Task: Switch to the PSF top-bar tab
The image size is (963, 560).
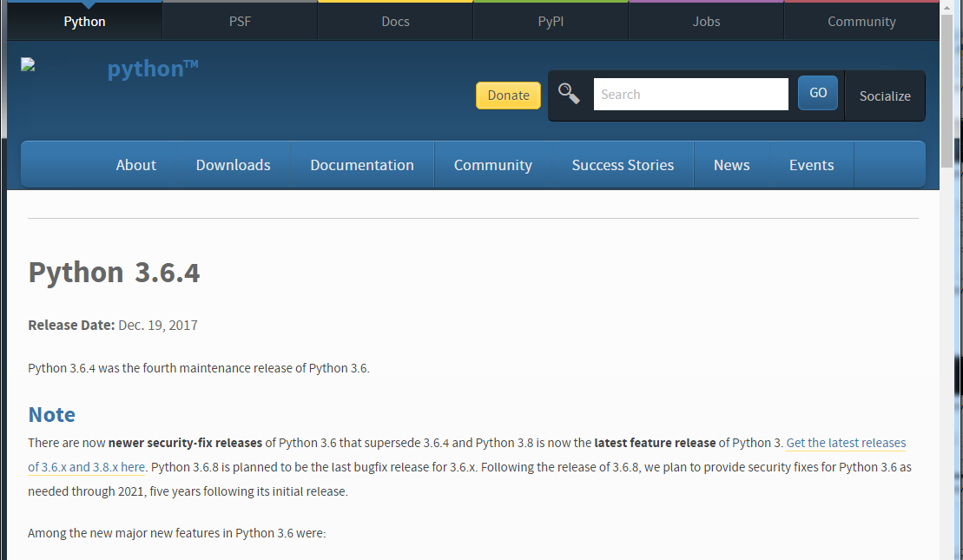Action: 241,22
